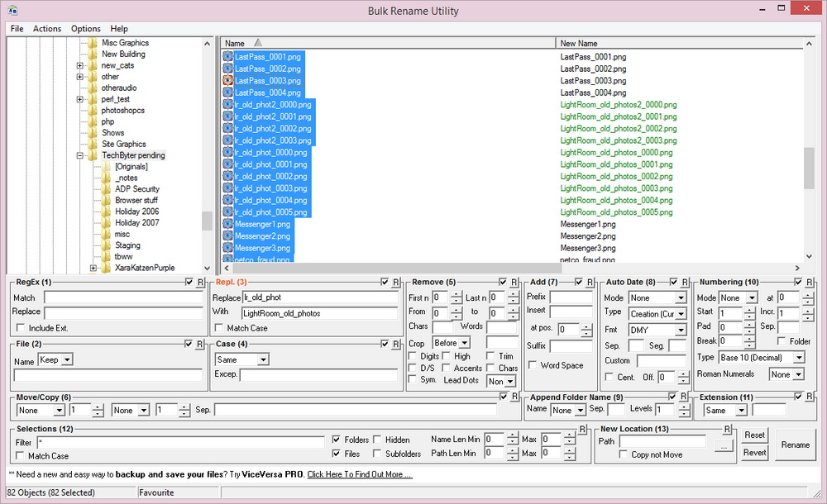The width and height of the screenshot is (827, 504).
Task: Open the Auto Date Fmt DMY dropdown
Action: coord(681,330)
